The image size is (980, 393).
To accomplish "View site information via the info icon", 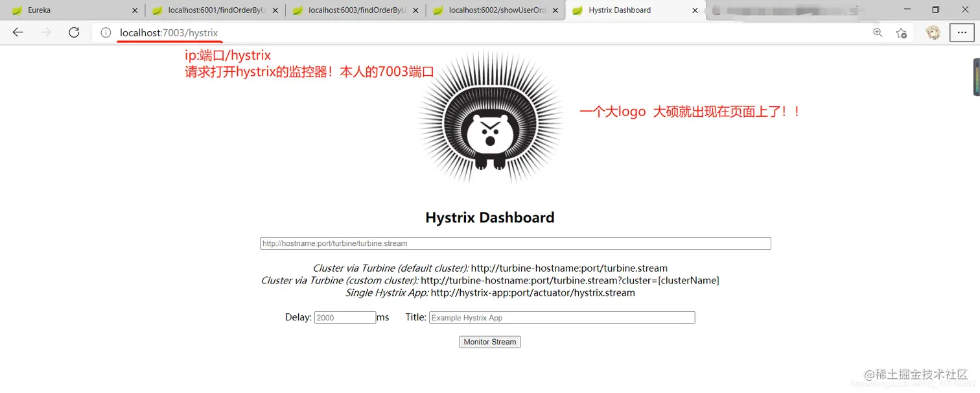I will point(106,32).
